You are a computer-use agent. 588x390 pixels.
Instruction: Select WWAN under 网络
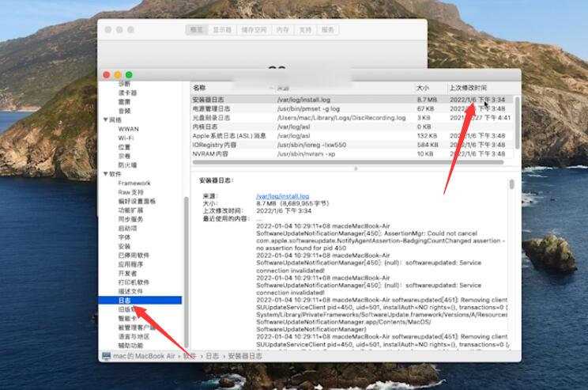click(128, 129)
